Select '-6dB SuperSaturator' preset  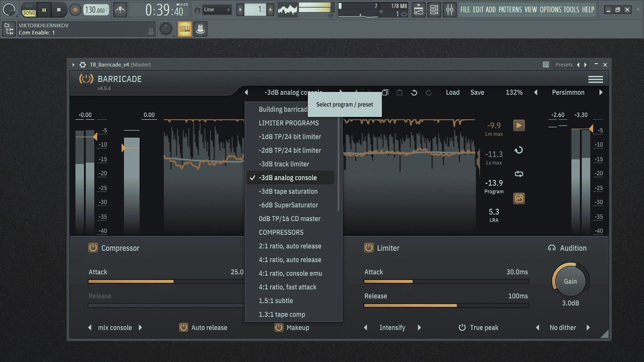[x=290, y=205]
